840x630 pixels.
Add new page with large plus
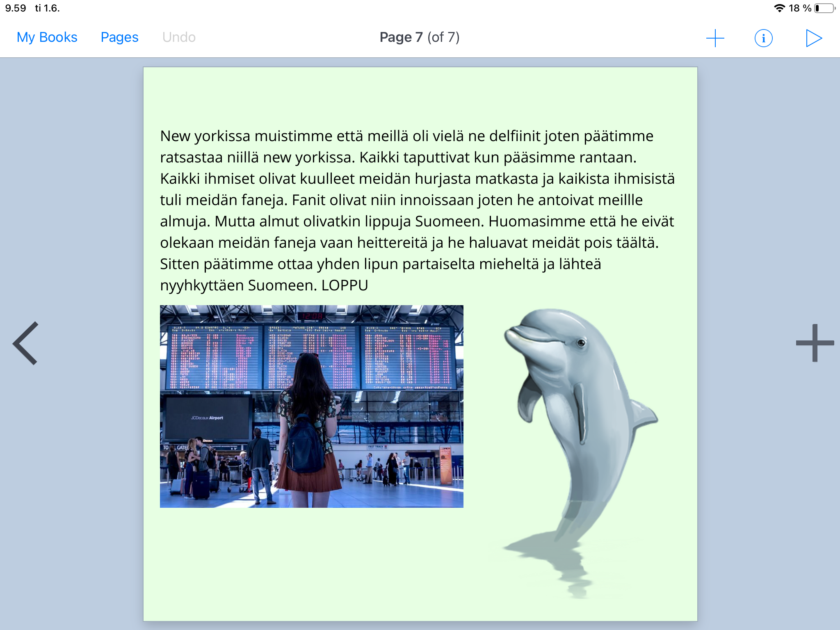[x=815, y=343]
